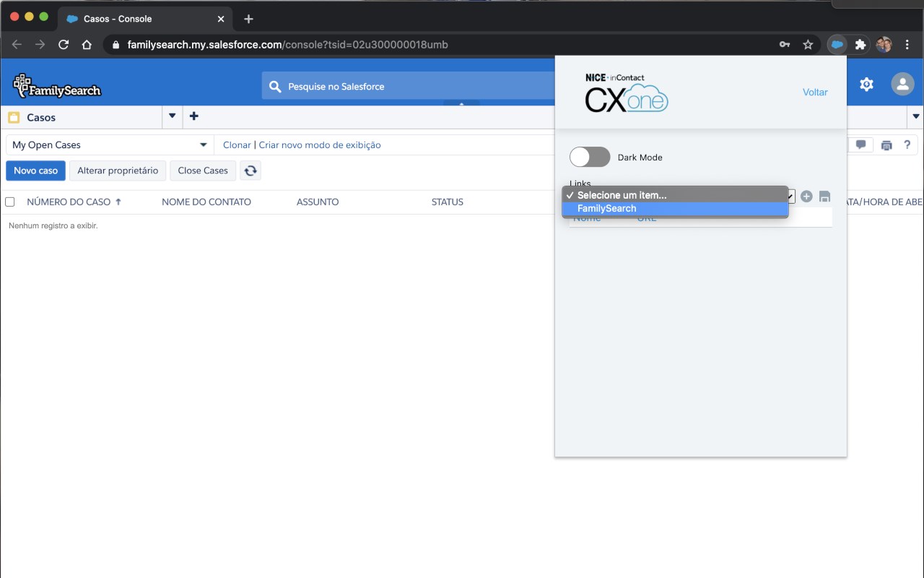Click the add link plus icon

click(806, 196)
